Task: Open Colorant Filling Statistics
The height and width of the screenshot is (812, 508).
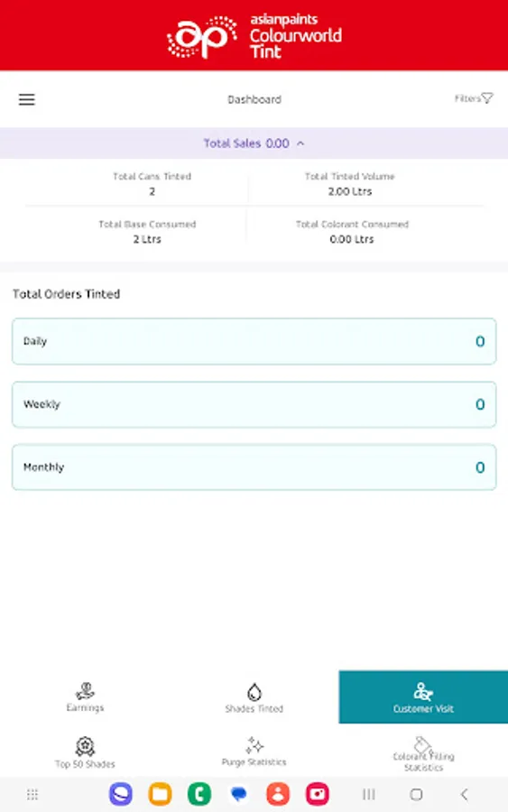Action: [x=423, y=754]
